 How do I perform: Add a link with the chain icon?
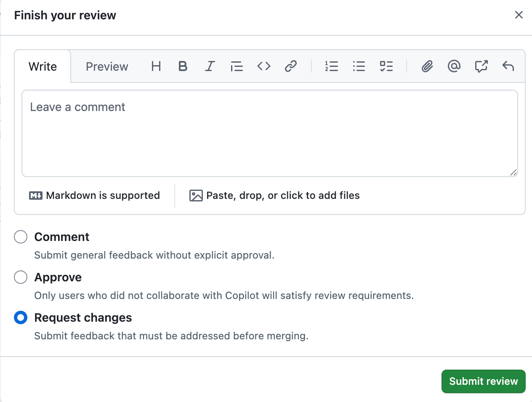coord(291,66)
